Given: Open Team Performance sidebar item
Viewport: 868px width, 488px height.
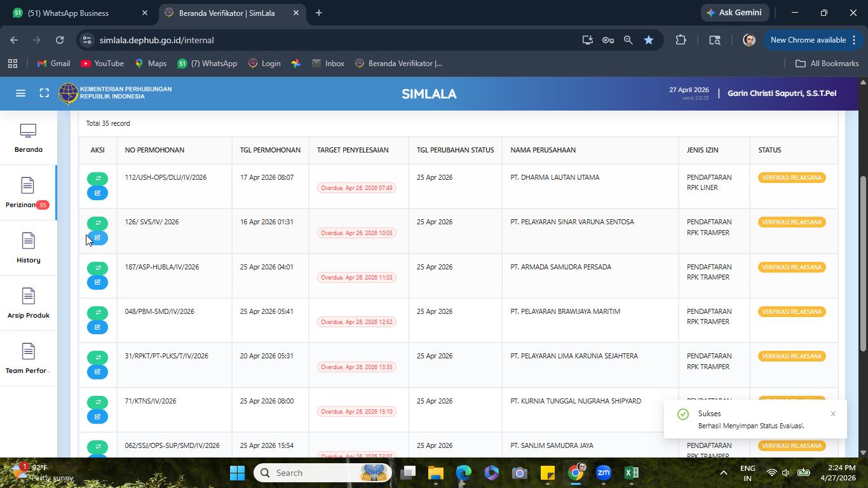Looking at the screenshot, I should coord(29,359).
